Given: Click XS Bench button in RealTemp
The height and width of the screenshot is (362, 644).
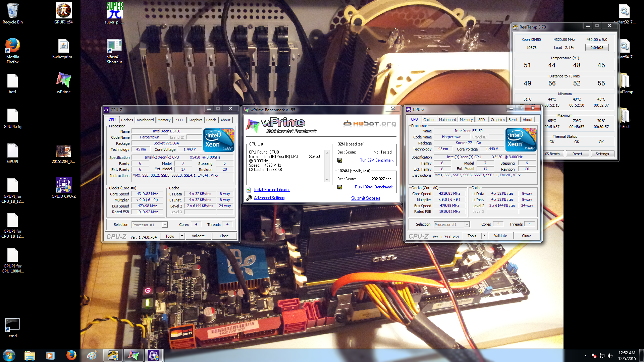Looking at the screenshot, I should [x=553, y=154].
